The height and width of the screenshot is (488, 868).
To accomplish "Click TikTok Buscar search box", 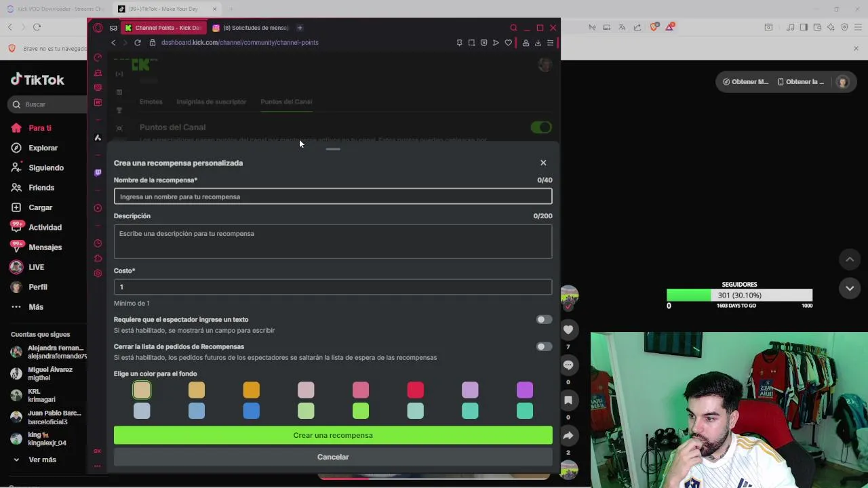I will [x=47, y=104].
